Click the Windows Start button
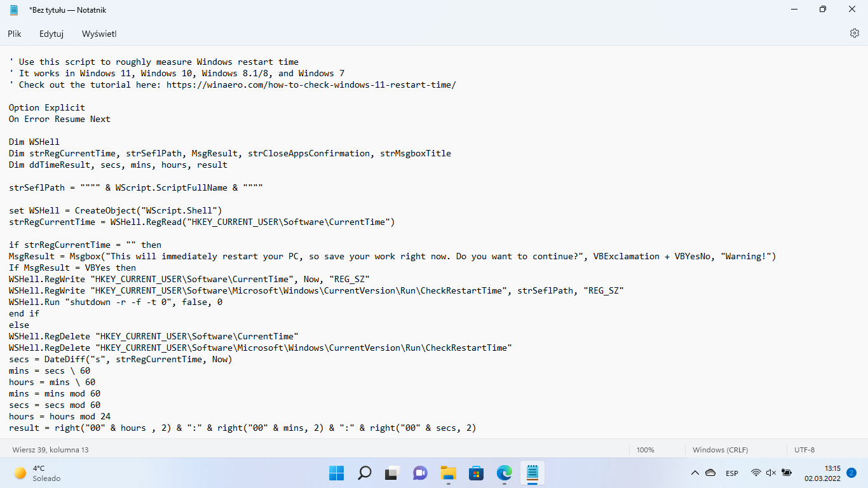 pyautogui.click(x=336, y=473)
